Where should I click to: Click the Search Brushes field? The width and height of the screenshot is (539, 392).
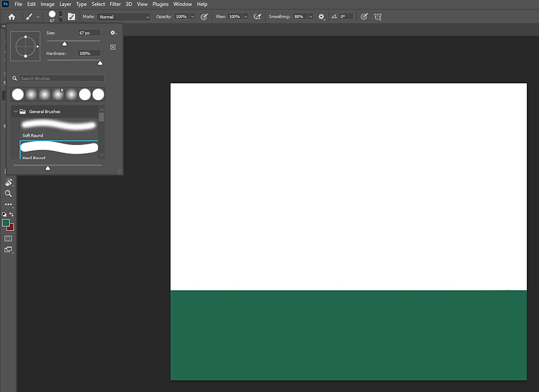point(62,78)
